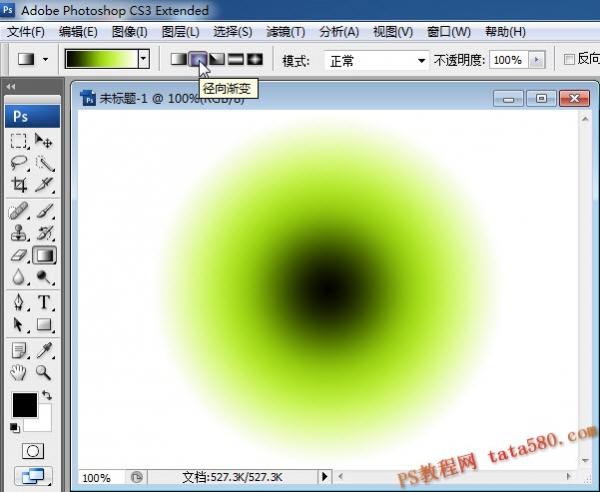Image resolution: width=600 pixels, height=492 pixels.
Task: Enable the 反向 reverse checkbox
Action: (x=569, y=59)
